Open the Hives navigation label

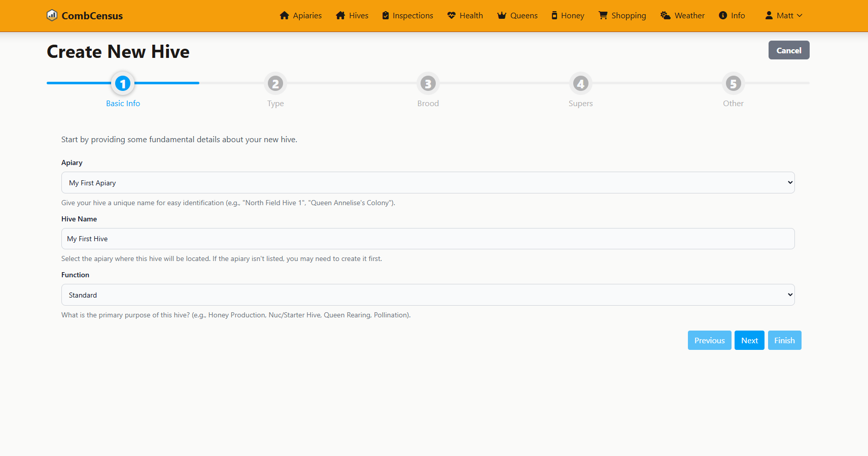coord(359,16)
